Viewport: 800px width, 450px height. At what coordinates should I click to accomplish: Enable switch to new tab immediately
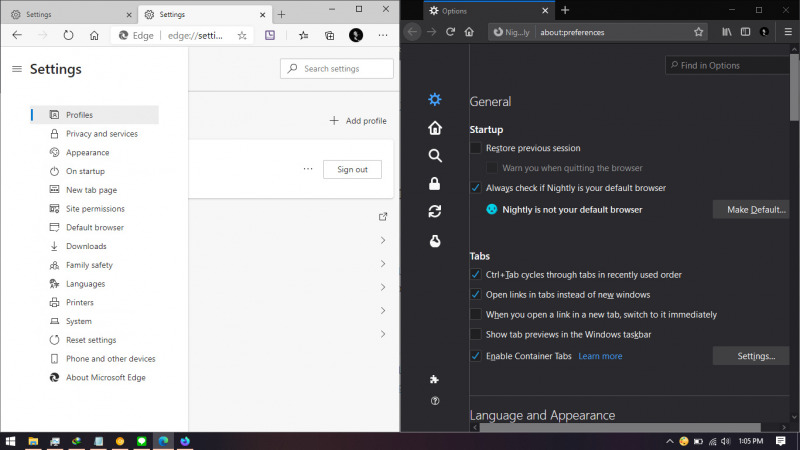point(475,314)
